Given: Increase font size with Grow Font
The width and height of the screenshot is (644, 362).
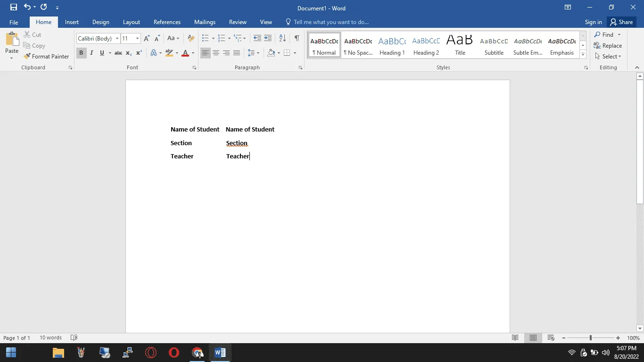Looking at the screenshot, I should 147,39.
